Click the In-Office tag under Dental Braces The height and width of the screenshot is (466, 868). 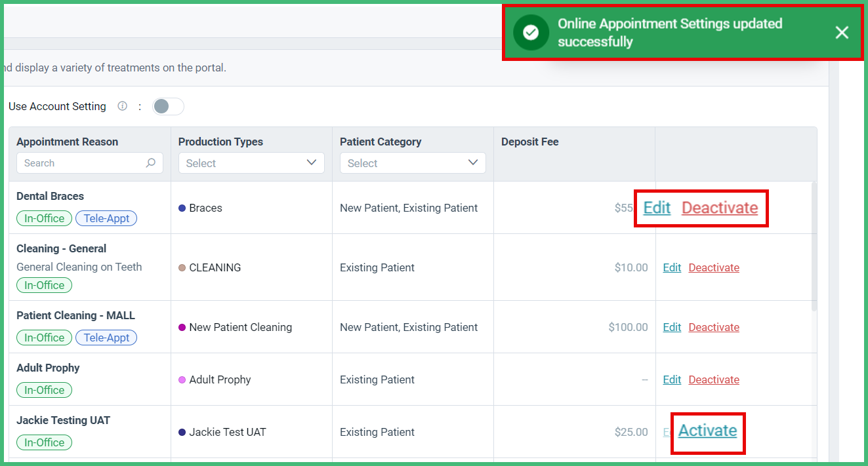coord(44,218)
